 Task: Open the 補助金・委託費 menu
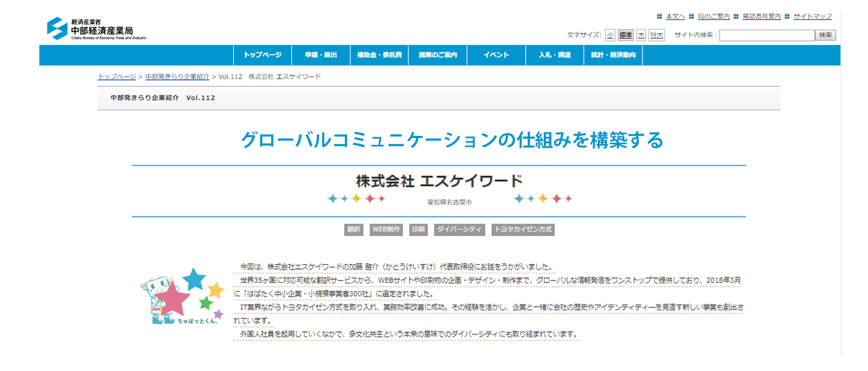379,55
